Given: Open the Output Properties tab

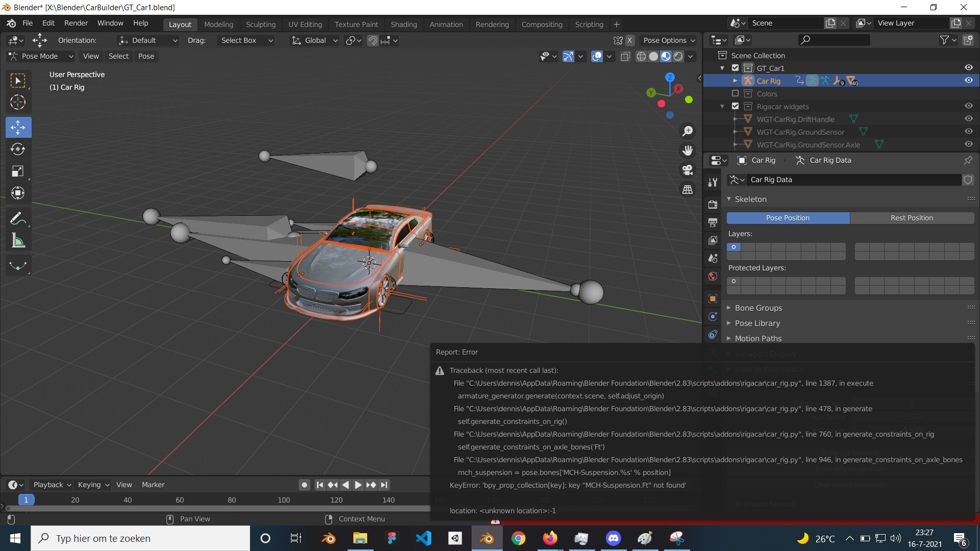Looking at the screenshot, I should point(713,223).
